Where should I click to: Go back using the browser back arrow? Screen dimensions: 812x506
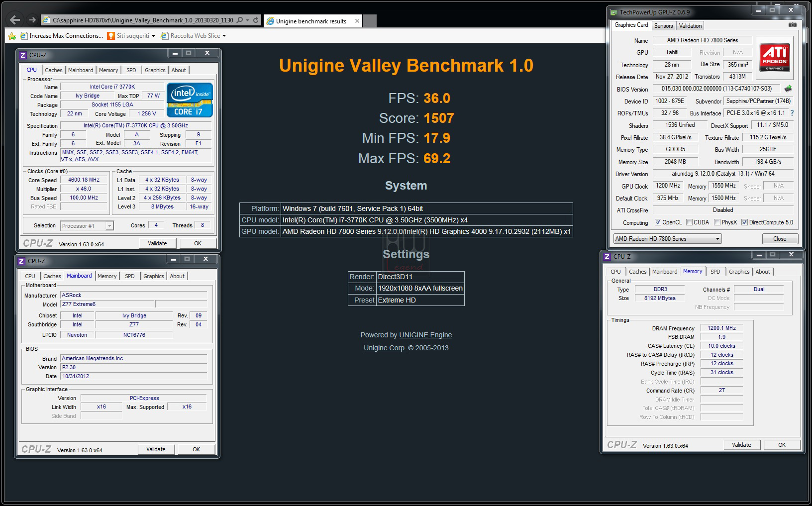(x=15, y=20)
